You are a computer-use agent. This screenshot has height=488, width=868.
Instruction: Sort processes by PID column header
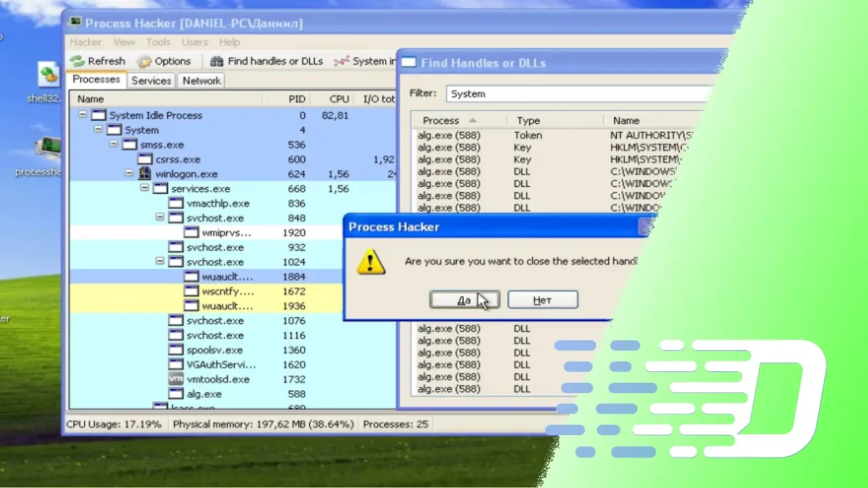point(288,99)
